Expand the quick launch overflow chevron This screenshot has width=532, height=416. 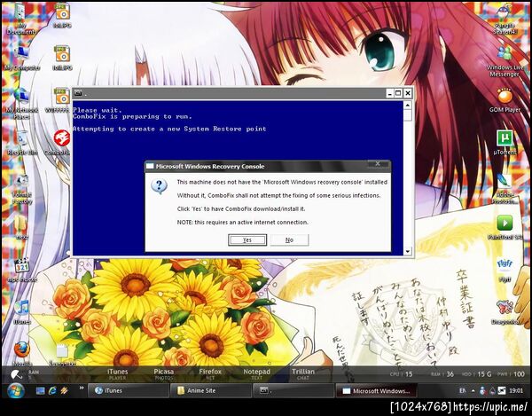coord(82,388)
